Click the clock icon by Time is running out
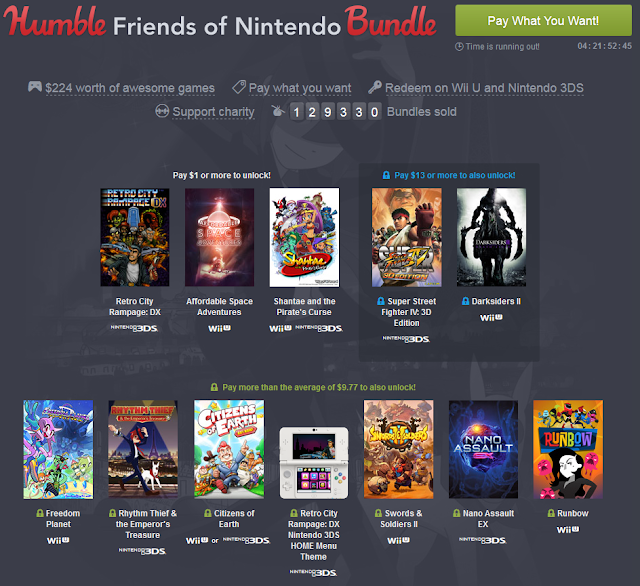This screenshot has width=640, height=586. click(459, 47)
